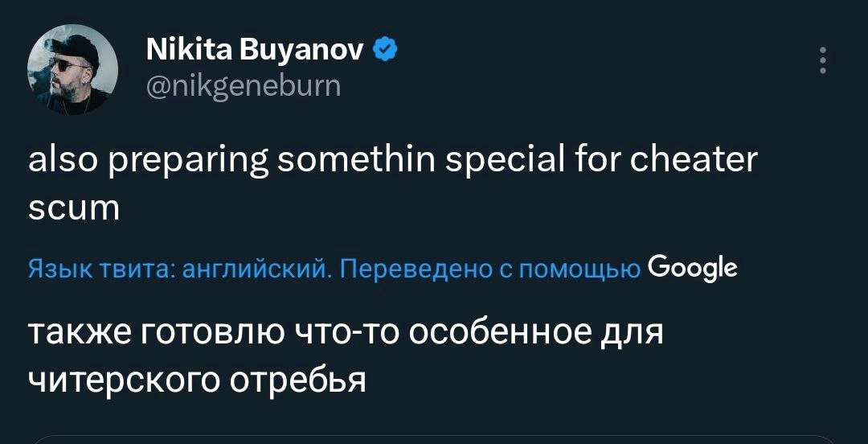Open the tweet's three-dot options menu

[x=822, y=62]
